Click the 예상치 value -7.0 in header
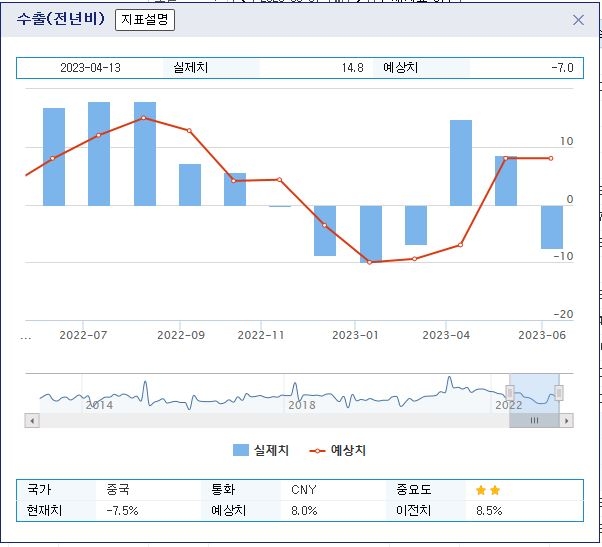Image resolution: width=602 pixels, height=547 pixels. click(x=562, y=68)
